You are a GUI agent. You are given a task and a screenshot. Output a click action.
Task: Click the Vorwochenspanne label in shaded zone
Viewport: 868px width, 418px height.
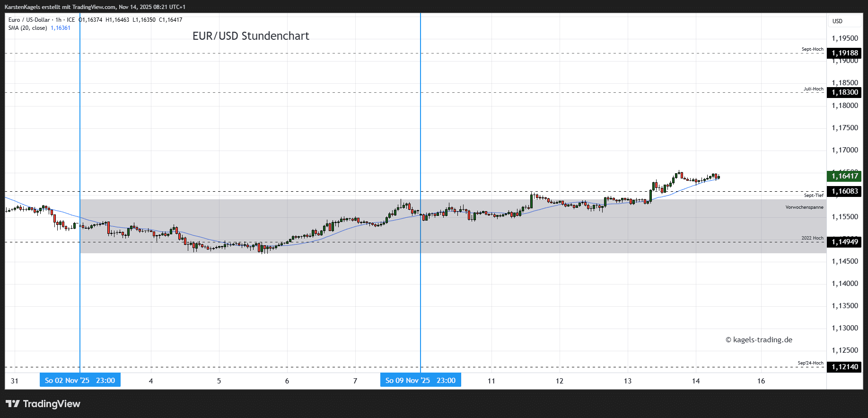pos(804,207)
